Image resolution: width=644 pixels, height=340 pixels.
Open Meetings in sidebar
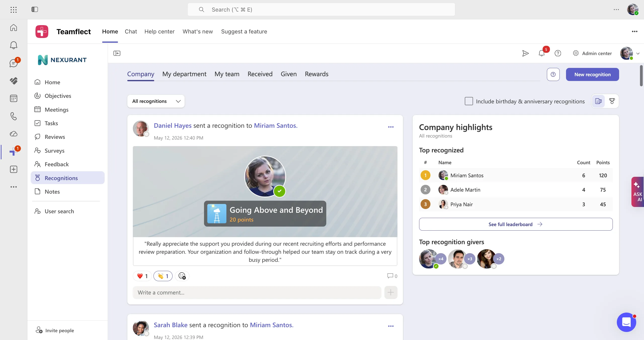pos(68,110)
